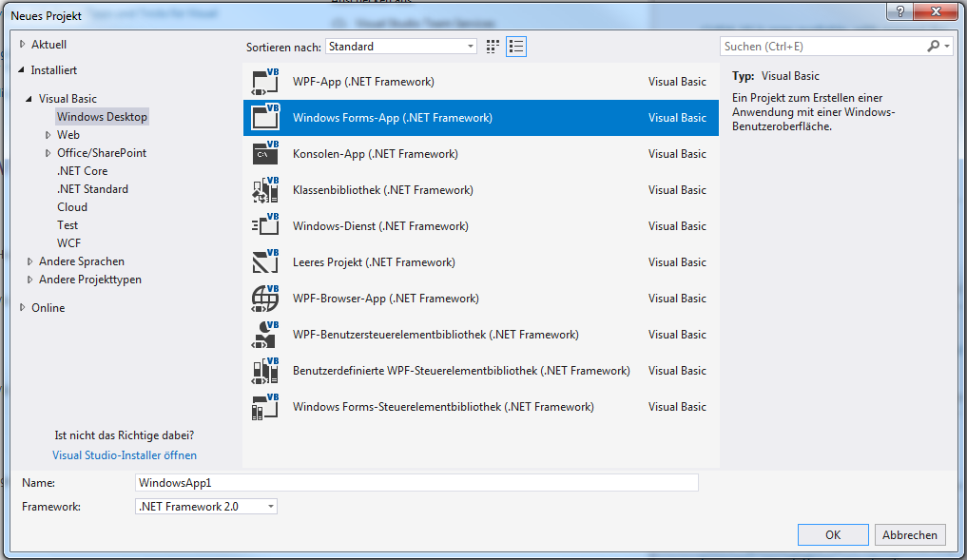Open the Sortieren nach dropdown
The image size is (967, 560).
(x=401, y=47)
